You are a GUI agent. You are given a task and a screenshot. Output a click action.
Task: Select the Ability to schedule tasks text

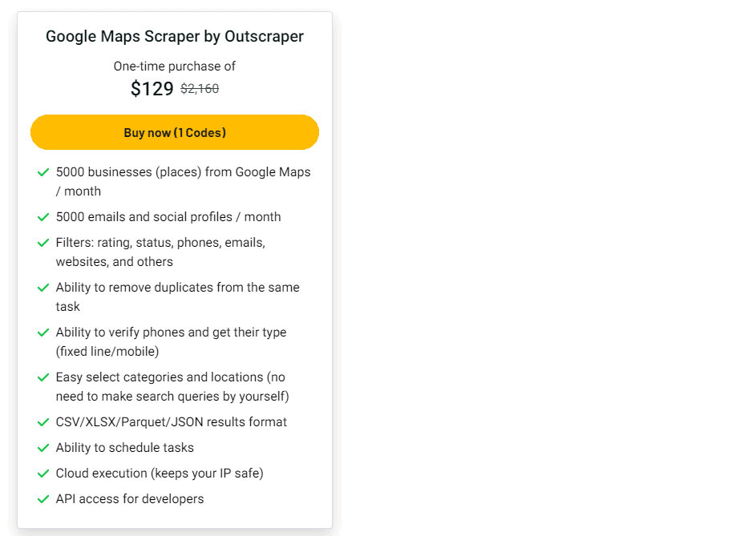(124, 447)
